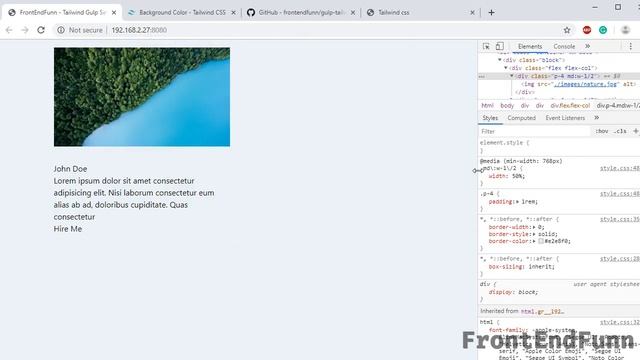Expand the padding 1rem shorthand arrow
This screenshot has height=360, width=640.
click(518, 202)
